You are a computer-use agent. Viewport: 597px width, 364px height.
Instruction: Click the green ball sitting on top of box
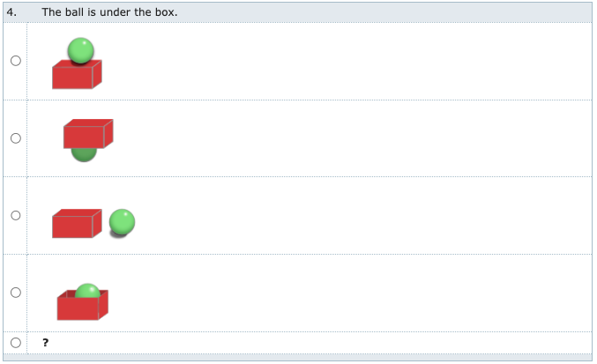(x=81, y=50)
